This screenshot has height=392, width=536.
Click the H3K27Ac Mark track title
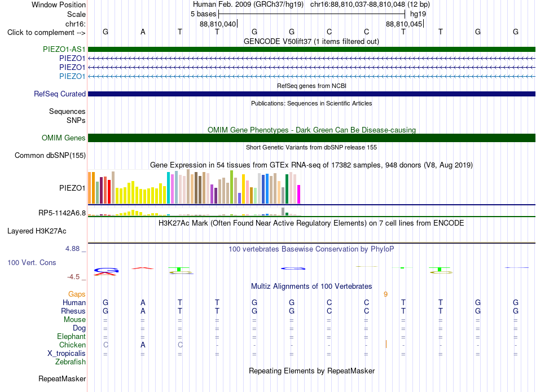pos(311,223)
